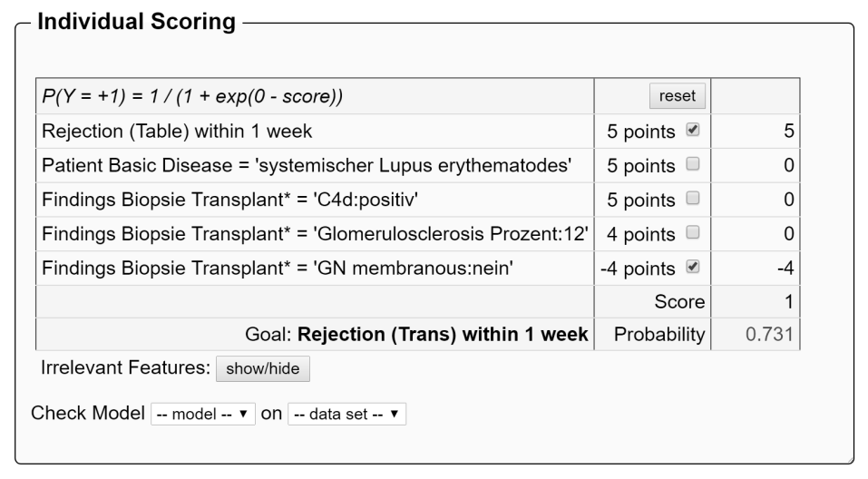Enable the systemischer Lupus erythematodes checkbox
The height and width of the screenshot is (479, 868).
(x=693, y=165)
